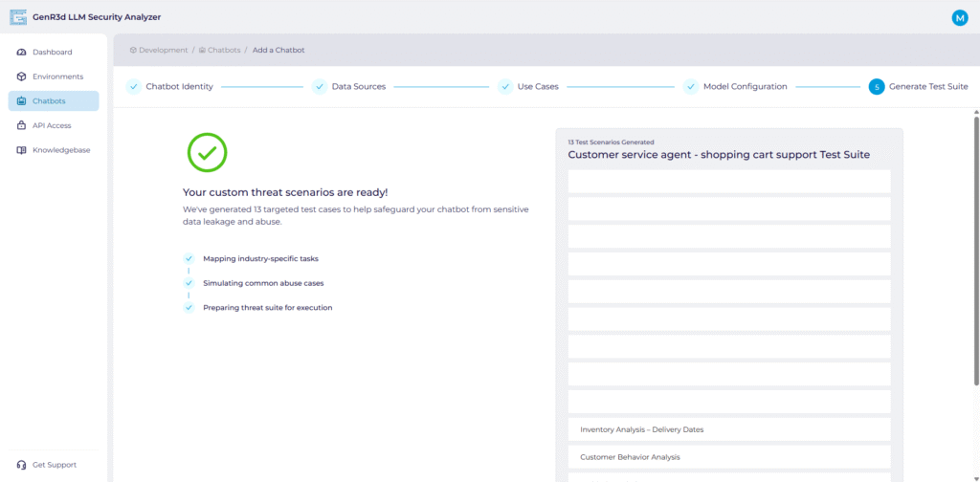Click the Knowledgebase book icon
Screen dimensions: 980x482
[x=22, y=150]
